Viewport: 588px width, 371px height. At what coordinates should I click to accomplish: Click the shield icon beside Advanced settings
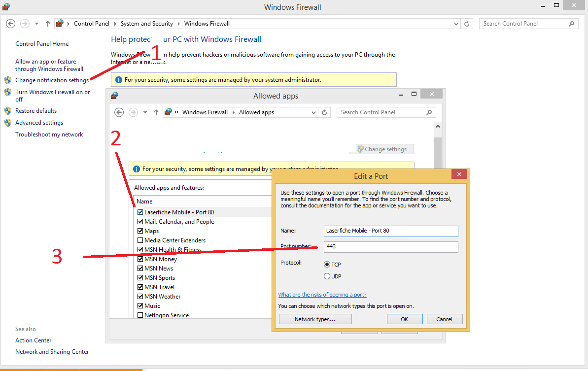pyautogui.click(x=8, y=123)
